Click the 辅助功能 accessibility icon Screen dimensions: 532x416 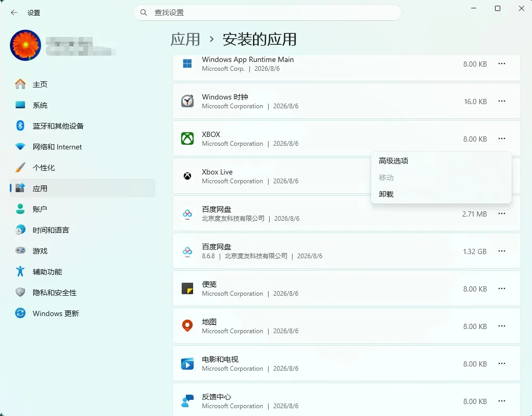click(x=20, y=271)
